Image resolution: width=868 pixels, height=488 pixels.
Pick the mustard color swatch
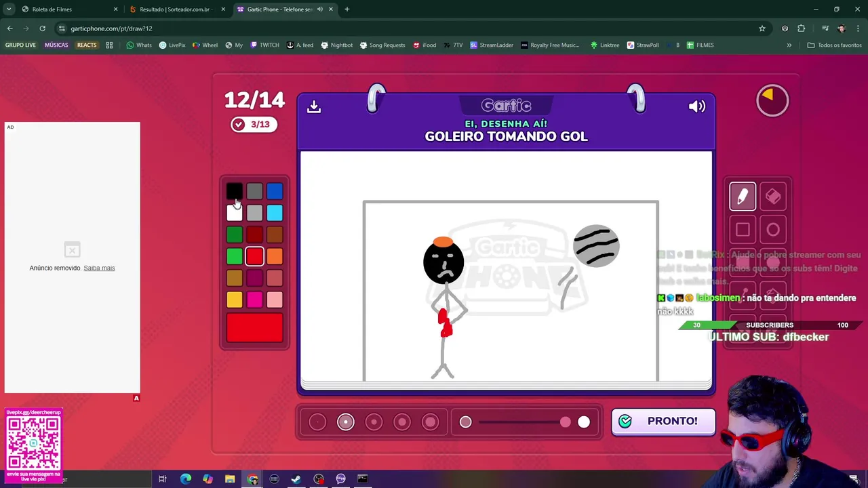click(x=234, y=278)
